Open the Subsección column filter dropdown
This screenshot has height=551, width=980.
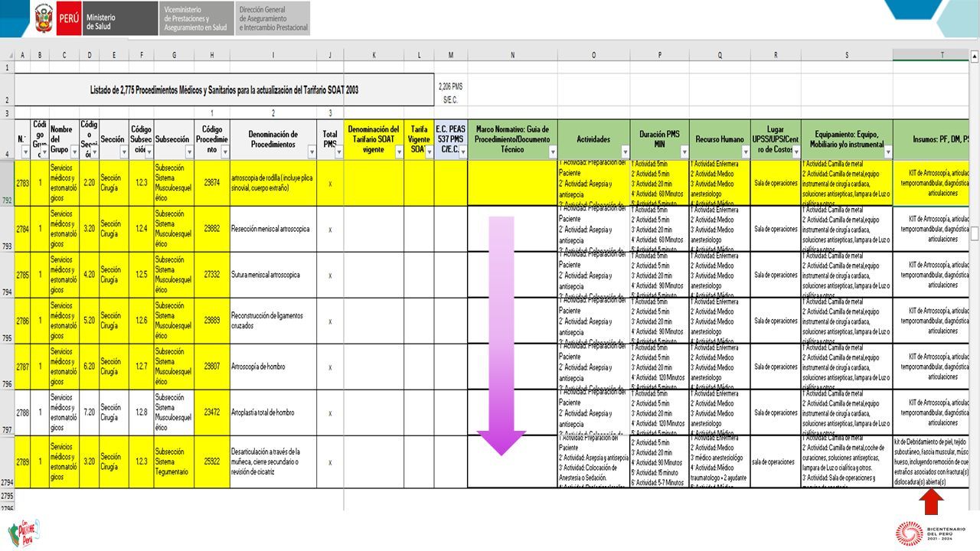pos(189,152)
